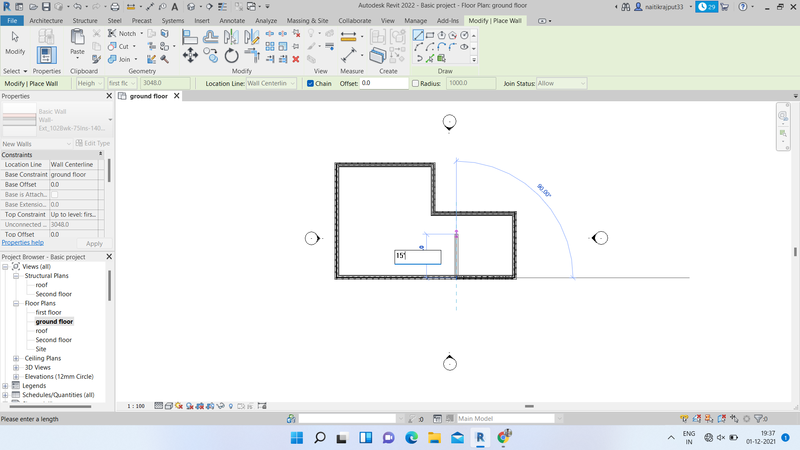Click the Aligned Dimension measure icon
The image size is (800, 450).
pos(349,36)
